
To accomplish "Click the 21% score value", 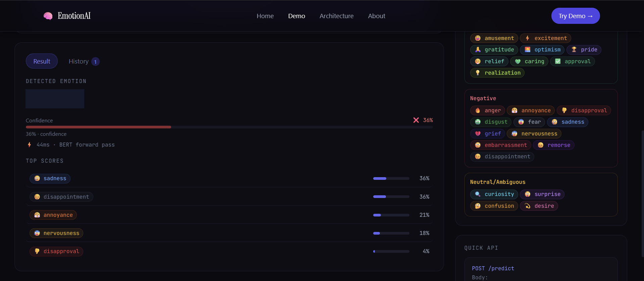I will tap(425, 215).
